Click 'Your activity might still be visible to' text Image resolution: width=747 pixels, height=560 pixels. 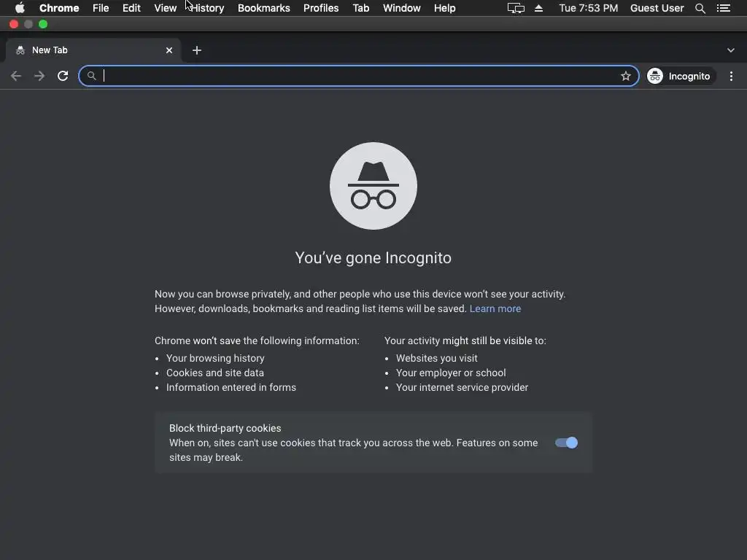coord(465,341)
